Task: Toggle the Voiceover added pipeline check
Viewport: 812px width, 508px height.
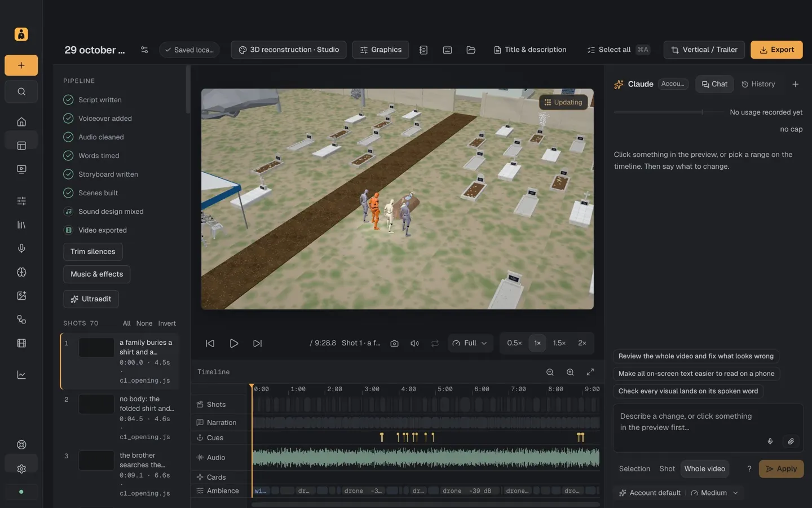Action: [68, 119]
